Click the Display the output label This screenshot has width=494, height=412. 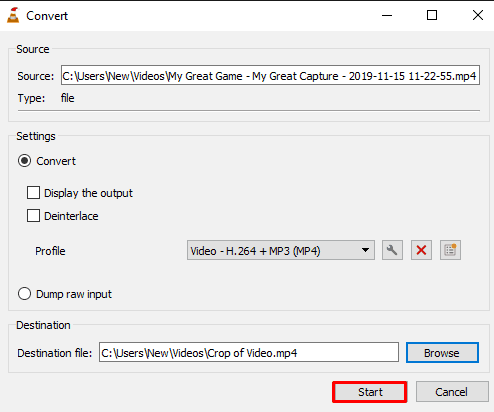pyautogui.click(x=88, y=193)
